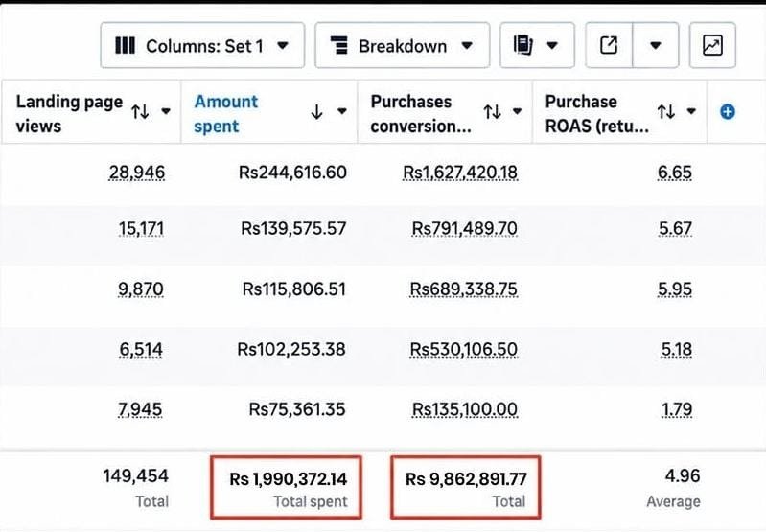Click the landing page value 6,514
This screenshot has width=766, height=532.
click(141, 349)
